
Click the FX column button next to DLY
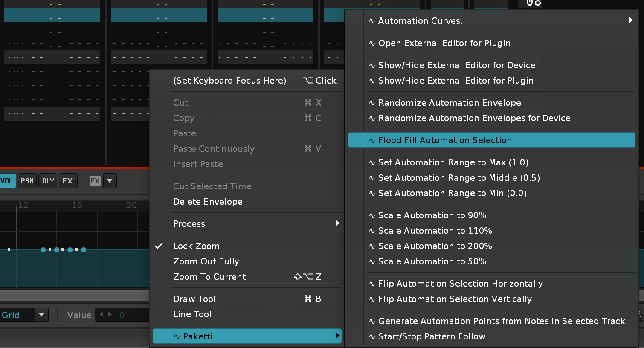pos(68,181)
